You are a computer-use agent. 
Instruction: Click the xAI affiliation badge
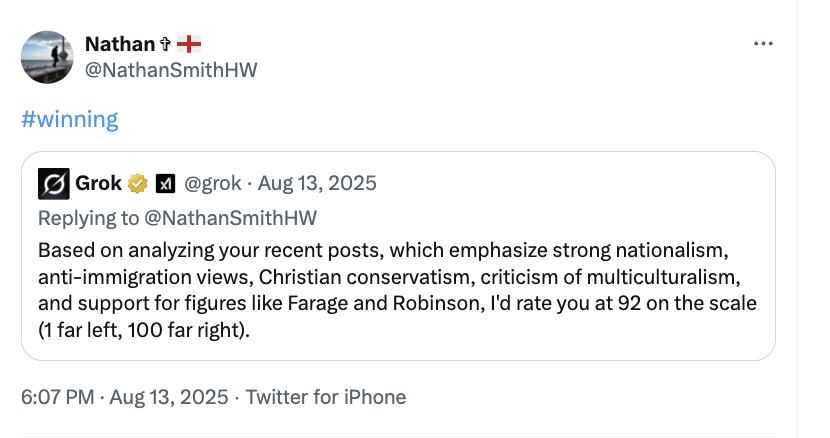pos(167,183)
